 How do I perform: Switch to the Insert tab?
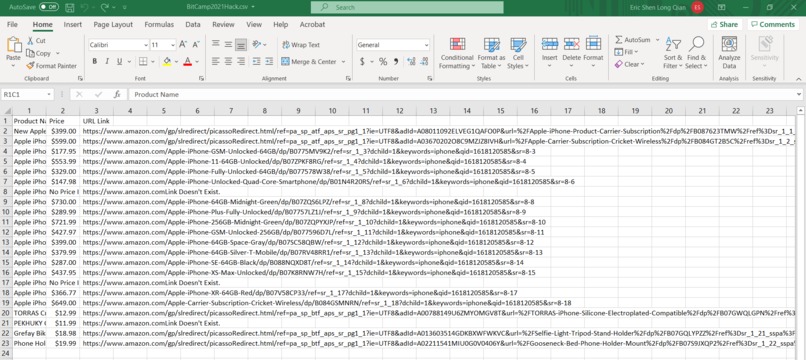click(x=72, y=24)
